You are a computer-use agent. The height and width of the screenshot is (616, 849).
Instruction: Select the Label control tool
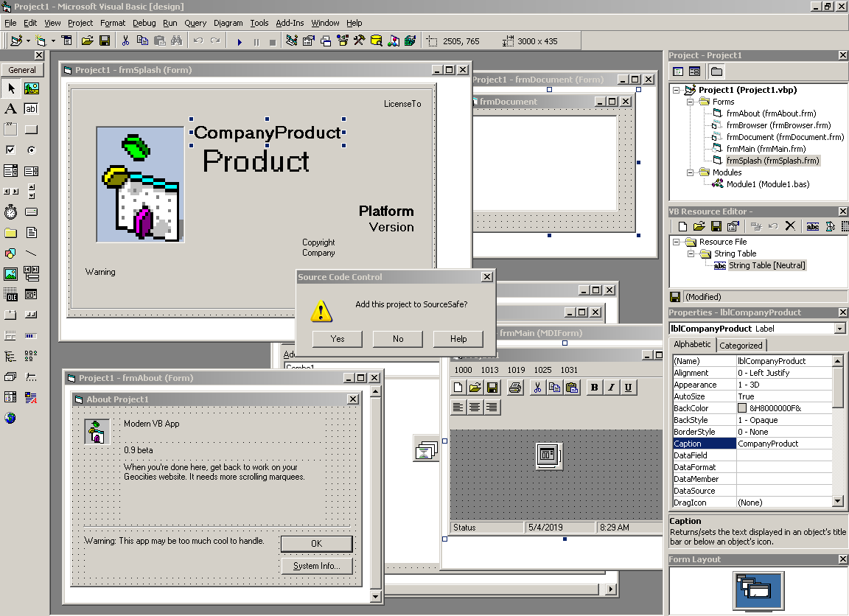pos(11,109)
